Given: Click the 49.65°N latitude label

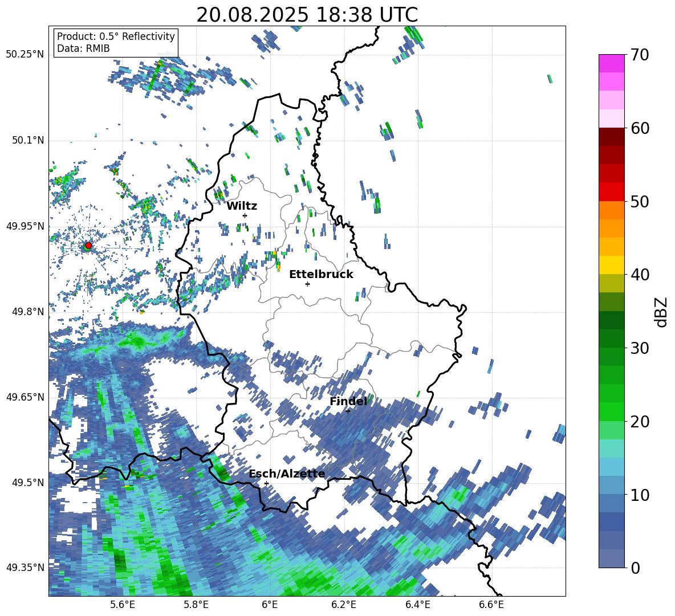Looking at the screenshot, I should (x=25, y=397).
